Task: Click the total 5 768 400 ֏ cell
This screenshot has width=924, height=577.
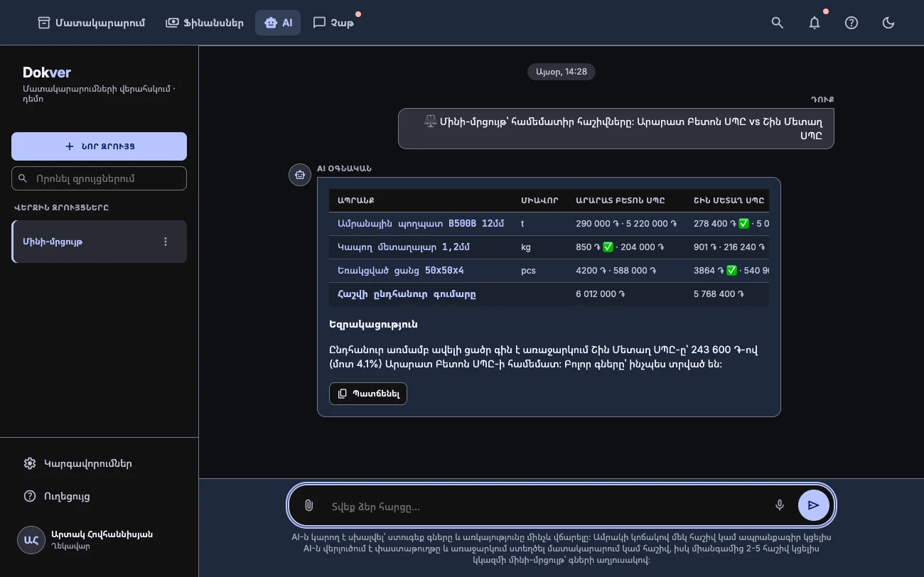Action: [719, 294]
